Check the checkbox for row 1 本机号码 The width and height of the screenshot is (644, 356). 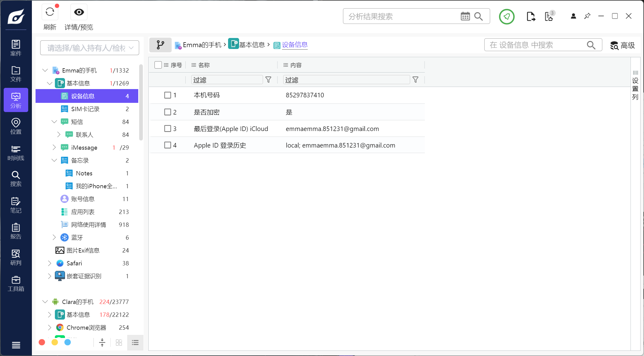168,95
